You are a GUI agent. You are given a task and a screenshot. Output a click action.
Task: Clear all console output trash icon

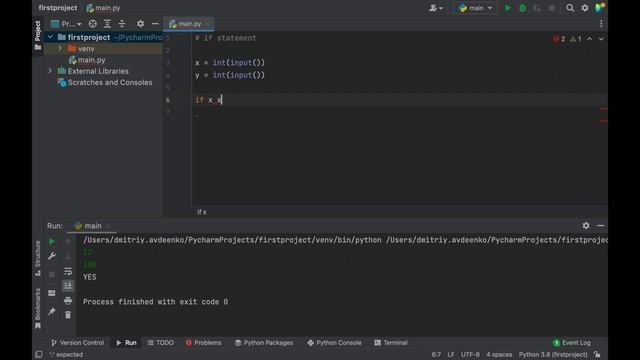(x=68, y=315)
